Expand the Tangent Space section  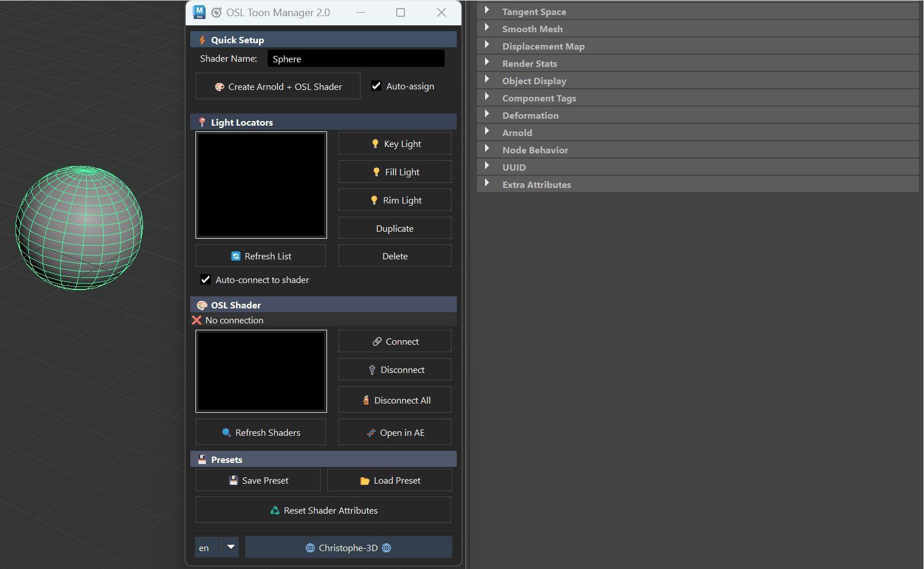(x=487, y=10)
